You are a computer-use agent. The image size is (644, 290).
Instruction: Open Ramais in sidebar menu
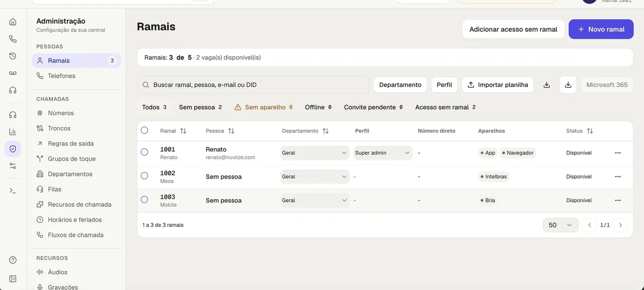click(76, 60)
